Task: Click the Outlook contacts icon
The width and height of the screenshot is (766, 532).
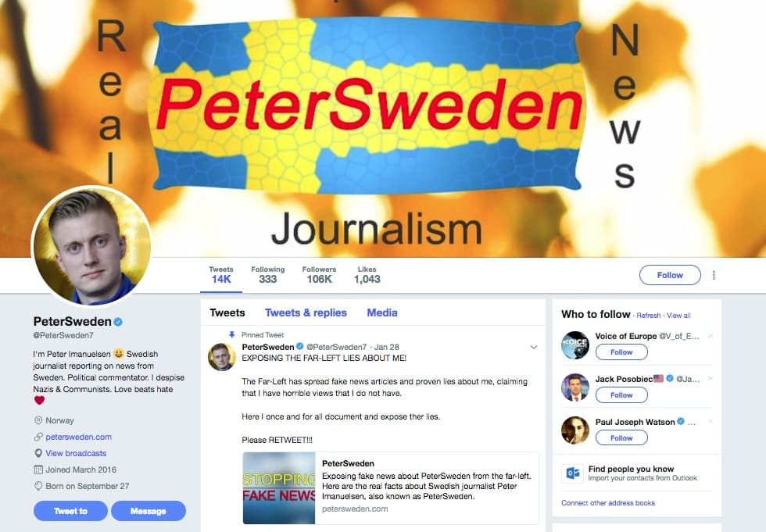Action: (572, 473)
